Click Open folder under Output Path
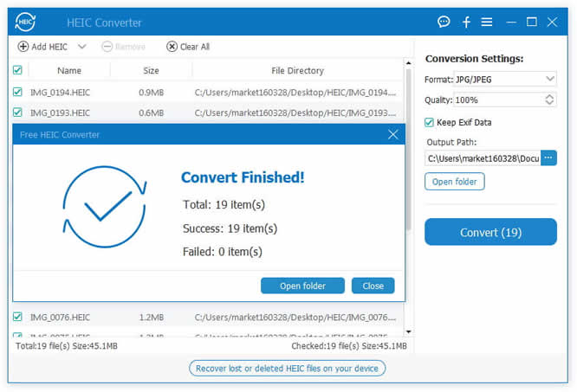This screenshot has height=392, width=577. [455, 182]
